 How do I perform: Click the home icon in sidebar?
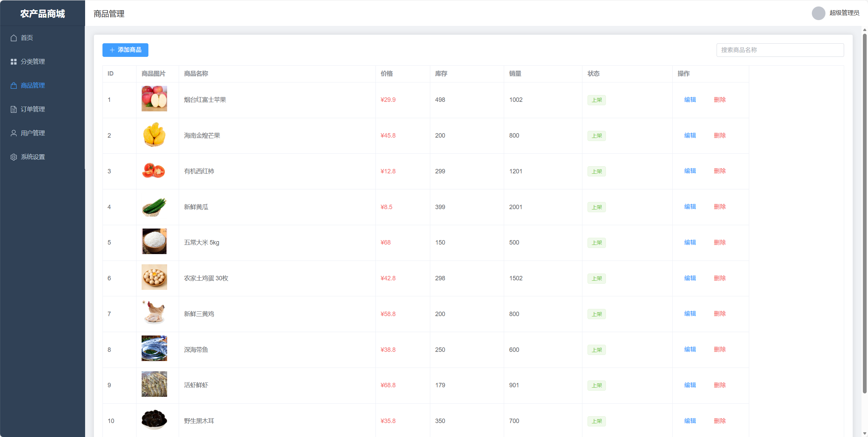pos(14,38)
